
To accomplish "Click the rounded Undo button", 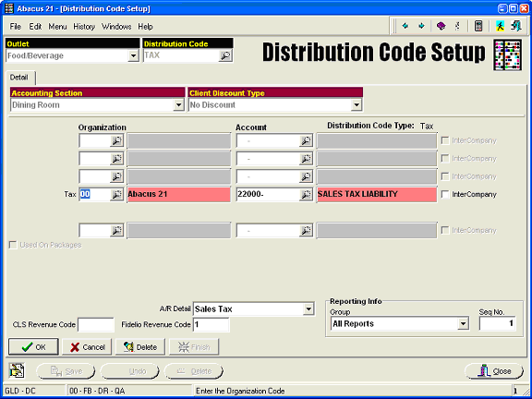I will [129, 371].
